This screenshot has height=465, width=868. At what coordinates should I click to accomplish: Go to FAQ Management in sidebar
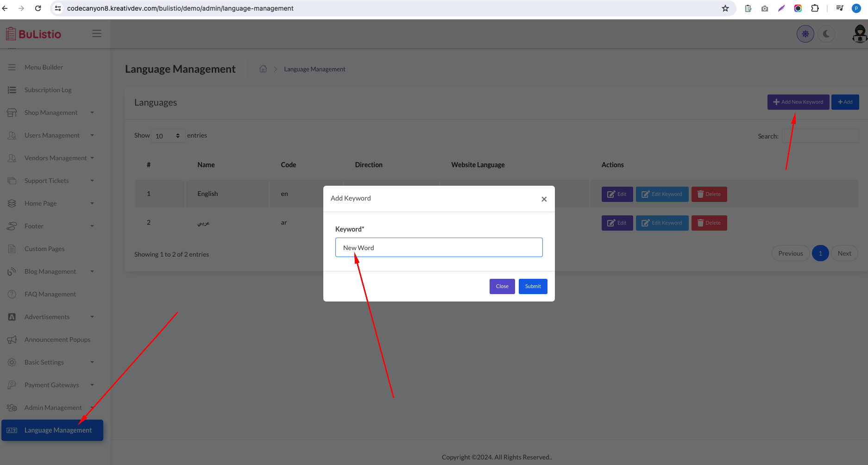(x=50, y=294)
